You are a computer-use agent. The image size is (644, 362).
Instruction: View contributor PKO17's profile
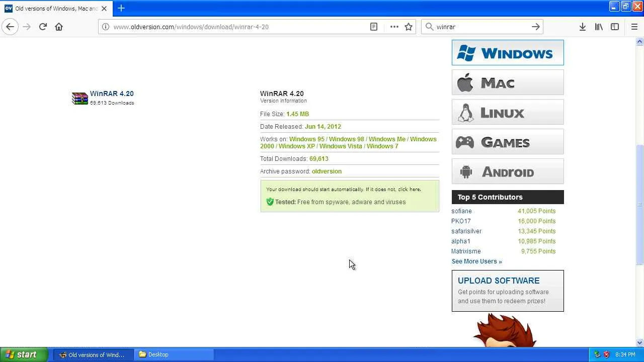pos(461,221)
